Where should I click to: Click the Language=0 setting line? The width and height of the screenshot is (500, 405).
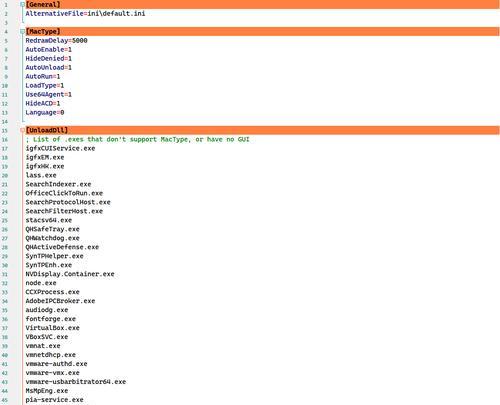(45, 112)
